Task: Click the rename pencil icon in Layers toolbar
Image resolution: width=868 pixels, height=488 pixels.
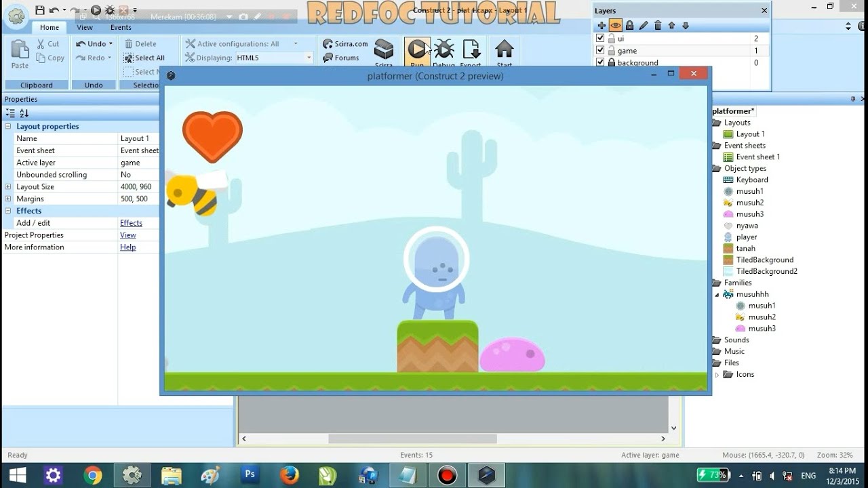Action: pyautogui.click(x=644, y=26)
